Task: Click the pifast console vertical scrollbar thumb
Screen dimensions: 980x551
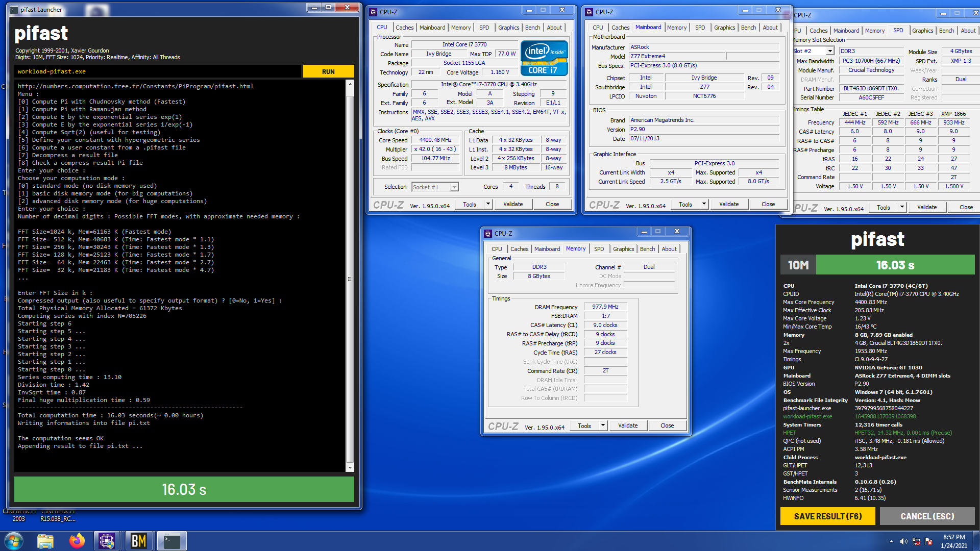Action: (350, 280)
